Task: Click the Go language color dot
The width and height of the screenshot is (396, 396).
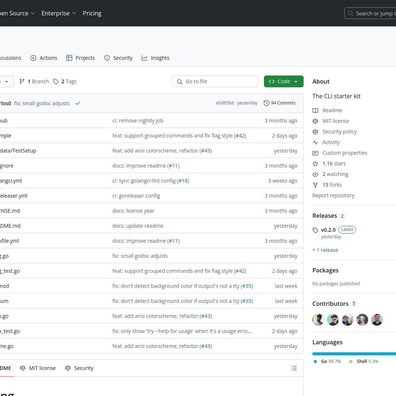Action: [x=315, y=362]
